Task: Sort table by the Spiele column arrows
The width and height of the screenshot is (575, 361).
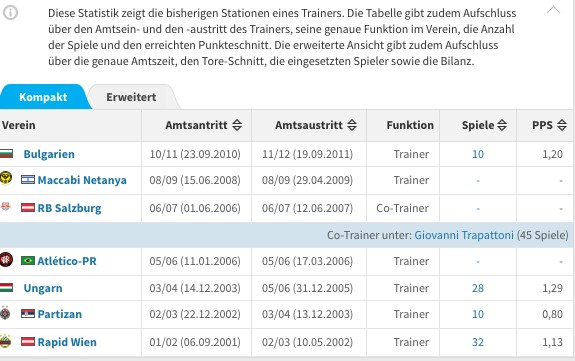Action: 502,125
